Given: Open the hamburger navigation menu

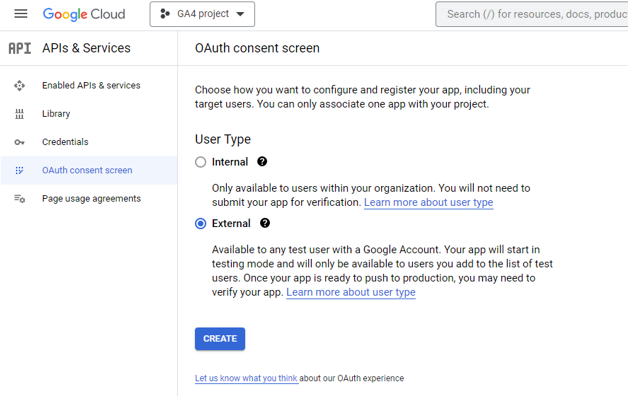Looking at the screenshot, I should pos(21,14).
